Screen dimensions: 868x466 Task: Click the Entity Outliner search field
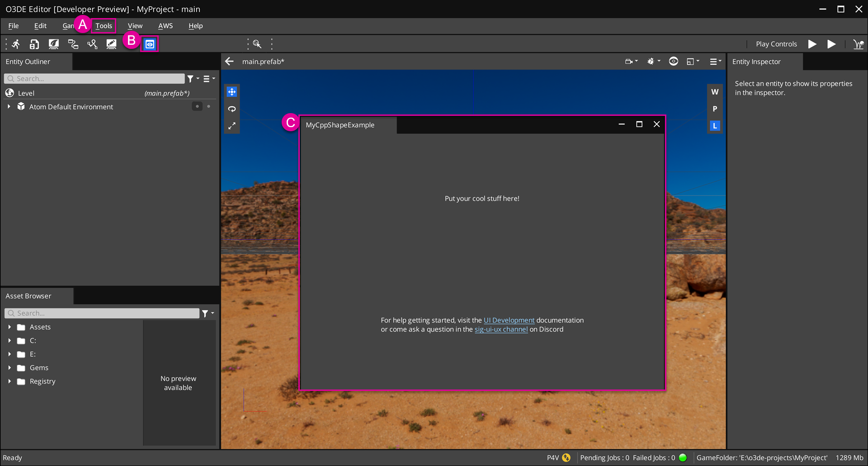coord(95,79)
